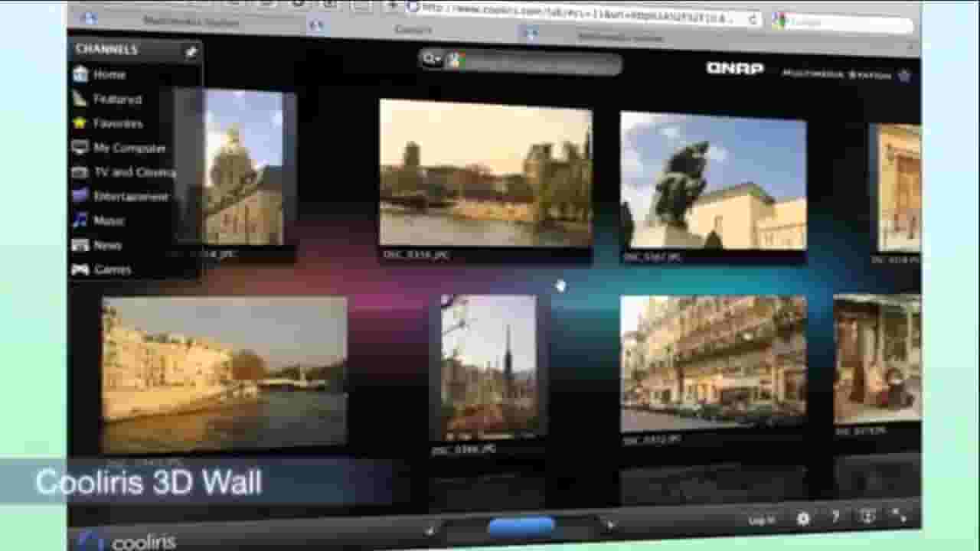This screenshot has width=980, height=551.
Task: Reload the page from the address bar
Action: point(753,18)
